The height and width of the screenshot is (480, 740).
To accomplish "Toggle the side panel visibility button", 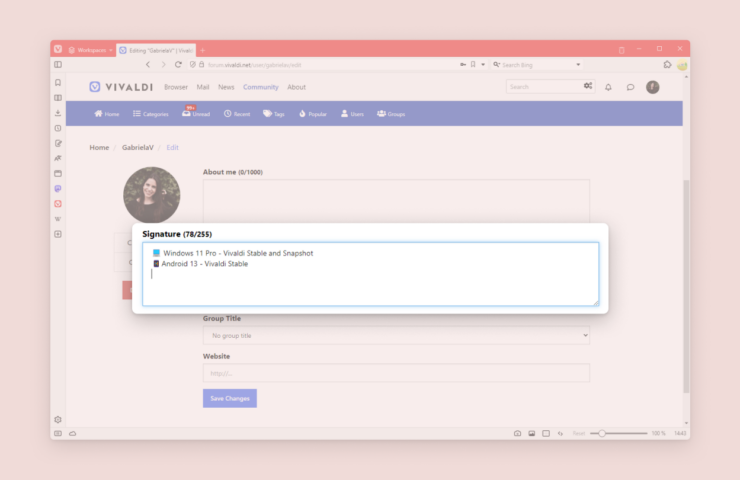I will (58, 65).
